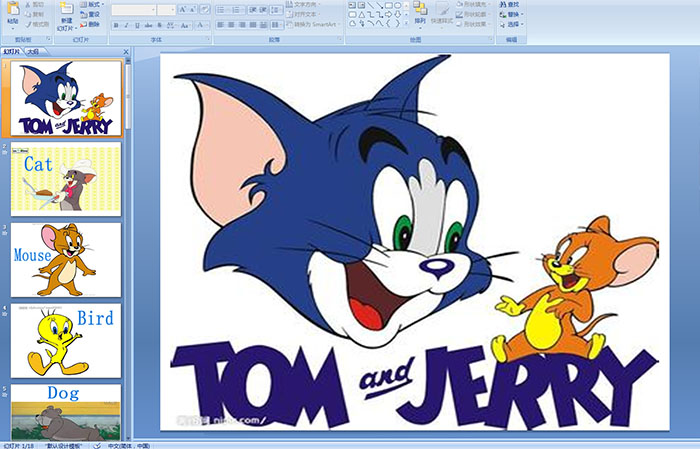The image size is (700, 449).
Task: Select the Cat slide thumbnail
Action: 66,179
